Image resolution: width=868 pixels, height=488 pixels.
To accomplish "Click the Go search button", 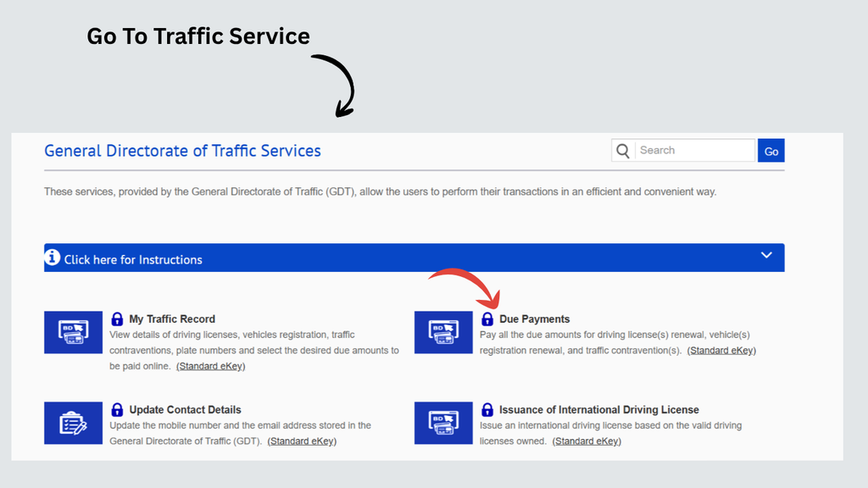I will [x=771, y=151].
